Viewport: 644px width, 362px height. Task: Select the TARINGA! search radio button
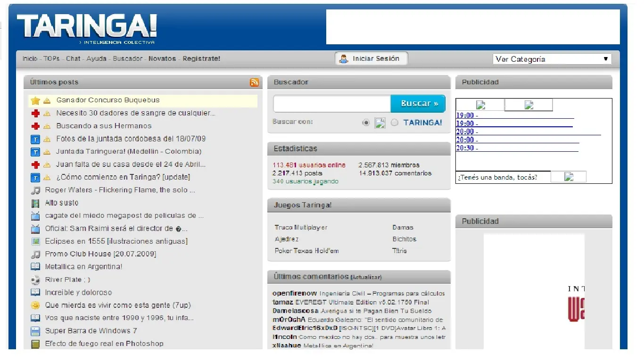394,123
